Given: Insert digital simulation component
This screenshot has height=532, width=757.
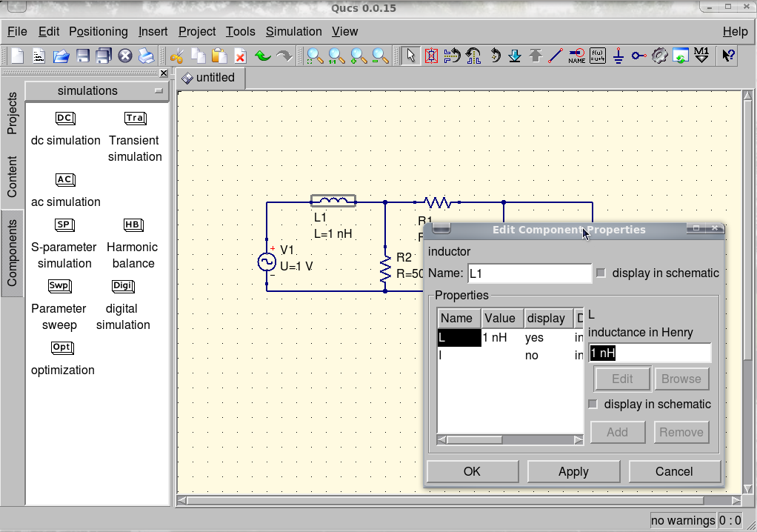Looking at the screenshot, I should click(x=123, y=305).
